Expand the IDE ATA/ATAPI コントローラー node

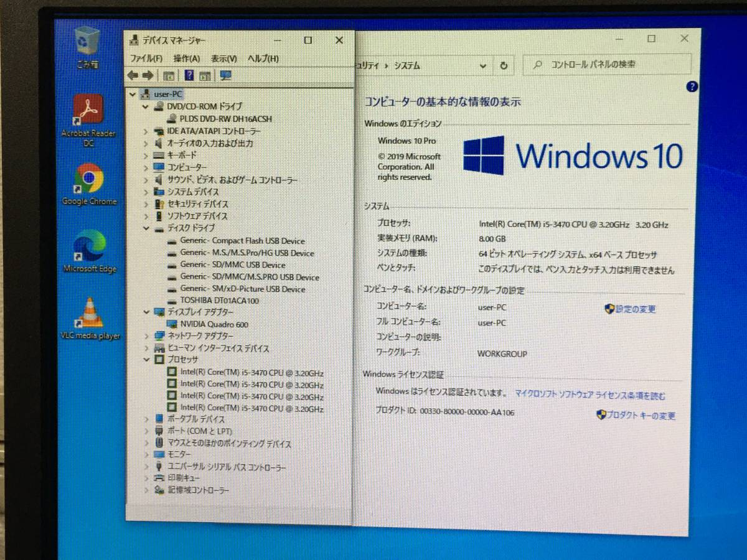point(146,131)
